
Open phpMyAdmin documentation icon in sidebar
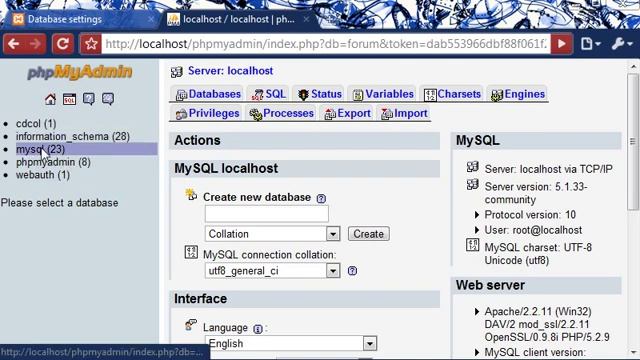click(89, 99)
